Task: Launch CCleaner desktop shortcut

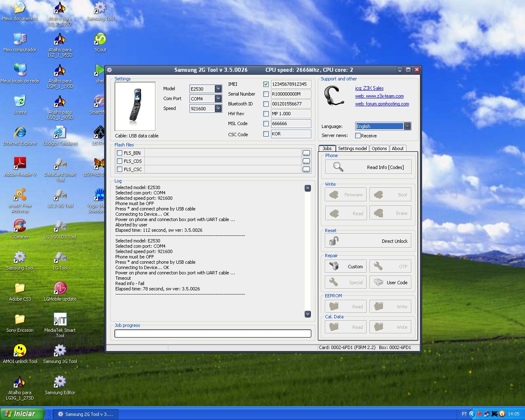Action: coord(20,229)
